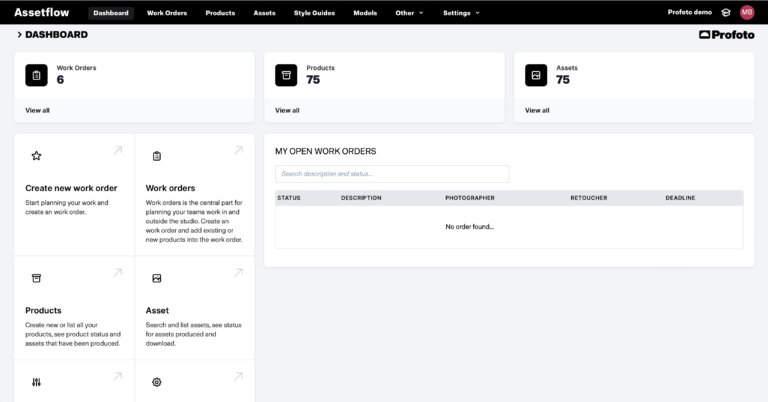Expand the Other dropdown menu
The width and height of the screenshot is (768, 402).
(x=409, y=13)
